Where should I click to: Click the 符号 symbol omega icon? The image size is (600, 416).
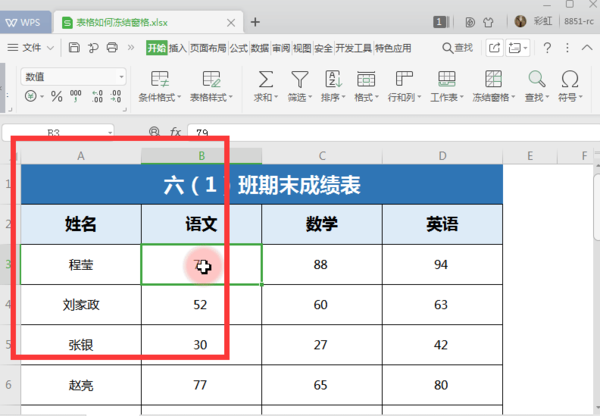(570, 80)
